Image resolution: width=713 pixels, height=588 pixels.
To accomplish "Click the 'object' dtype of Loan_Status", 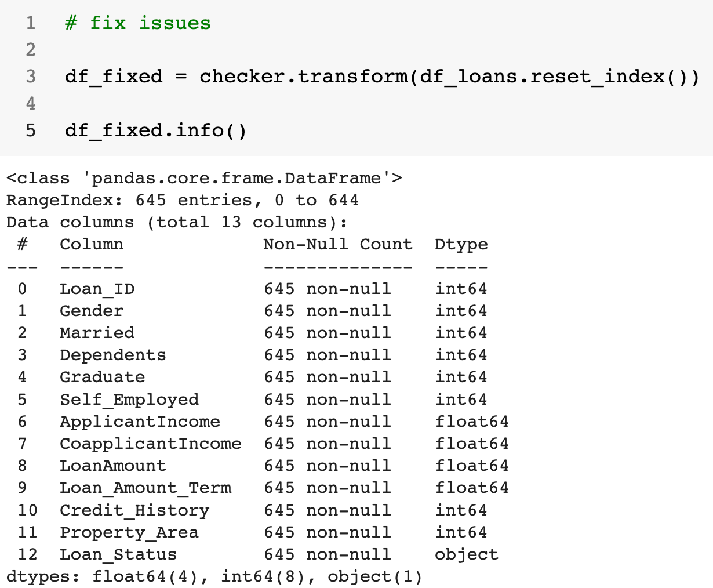I will point(467,554).
